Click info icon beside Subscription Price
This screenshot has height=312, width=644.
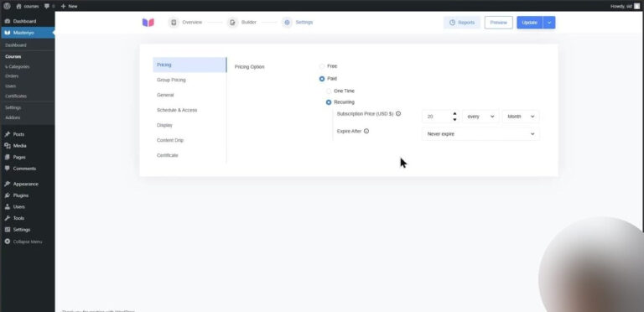398,114
